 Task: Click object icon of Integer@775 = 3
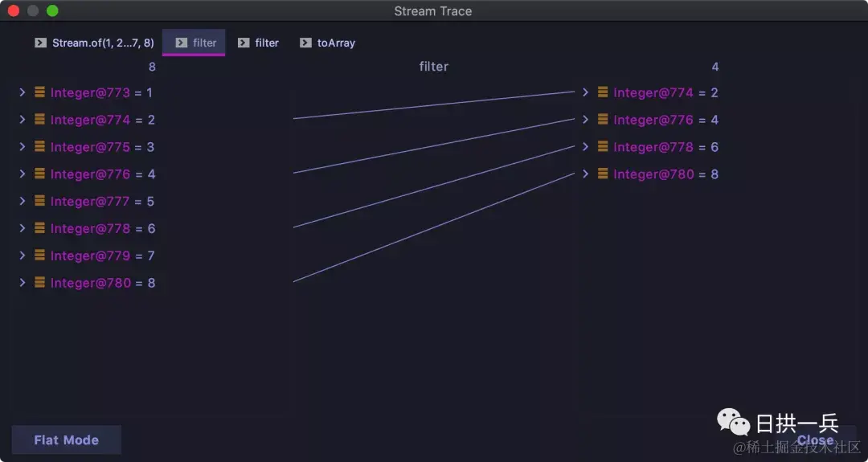(40, 146)
